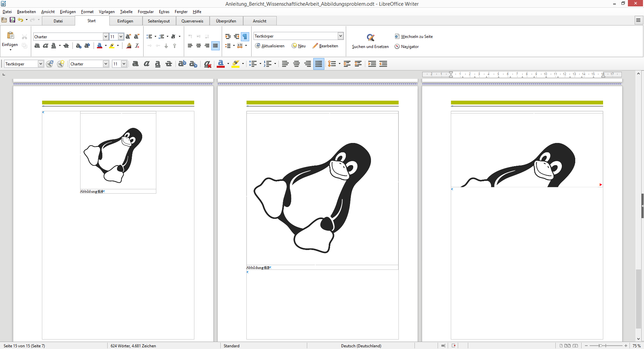Click the undo arrow icon
Image resolution: width=644 pixels, height=349 pixels.
(20, 20)
